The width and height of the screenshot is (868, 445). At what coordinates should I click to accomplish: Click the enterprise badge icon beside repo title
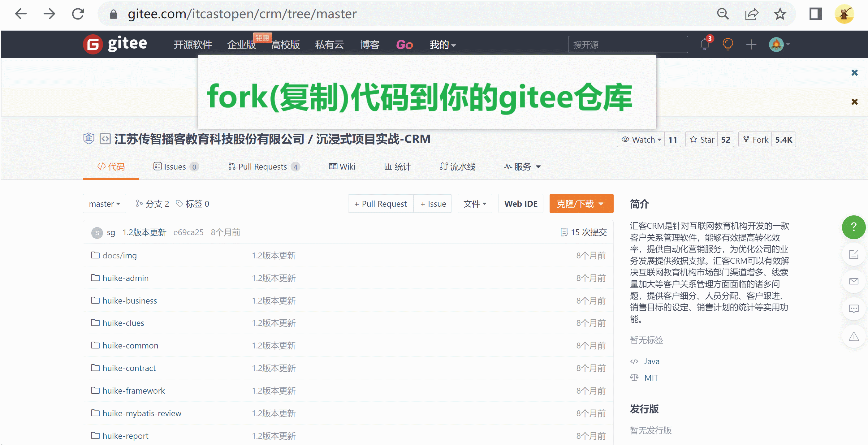(89, 138)
